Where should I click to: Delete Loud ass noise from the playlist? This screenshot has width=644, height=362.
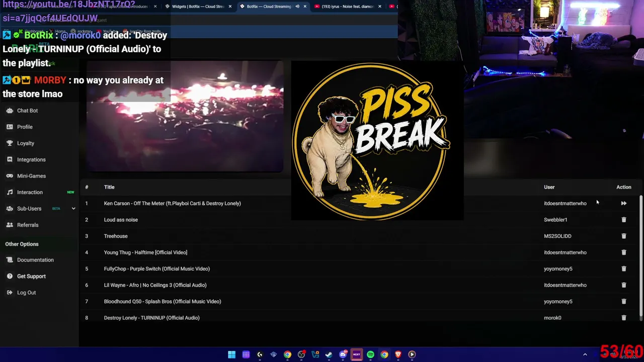click(x=623, y=220)
